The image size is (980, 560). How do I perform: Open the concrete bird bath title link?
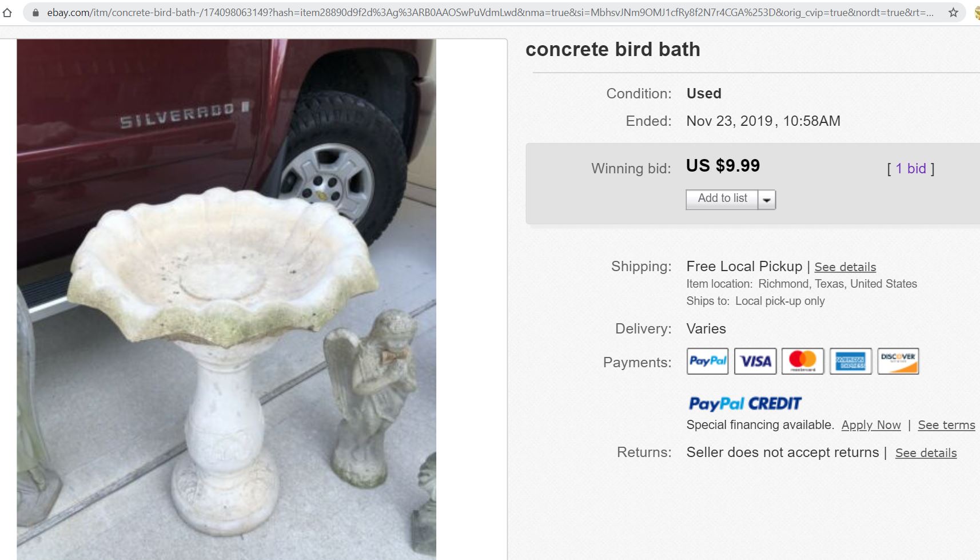point(613,50)
